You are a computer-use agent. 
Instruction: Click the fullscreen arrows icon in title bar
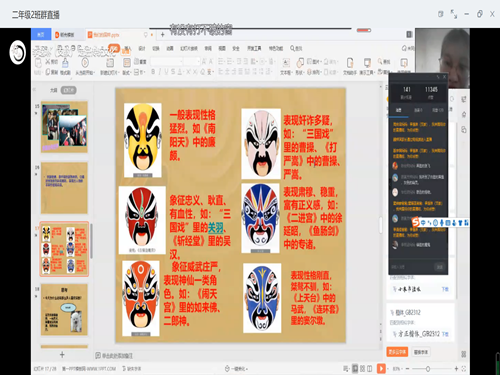(454, 14)
